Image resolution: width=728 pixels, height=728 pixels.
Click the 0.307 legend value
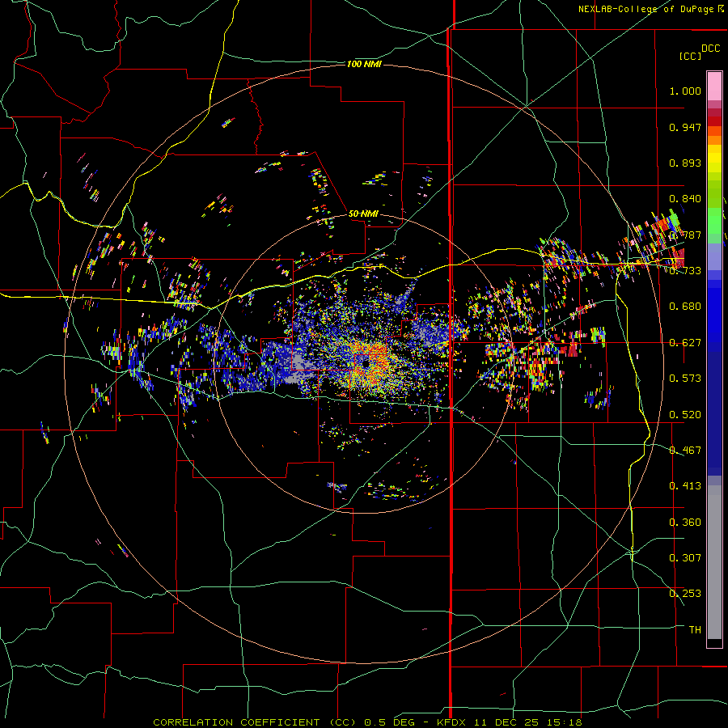[x=685, y=558]
